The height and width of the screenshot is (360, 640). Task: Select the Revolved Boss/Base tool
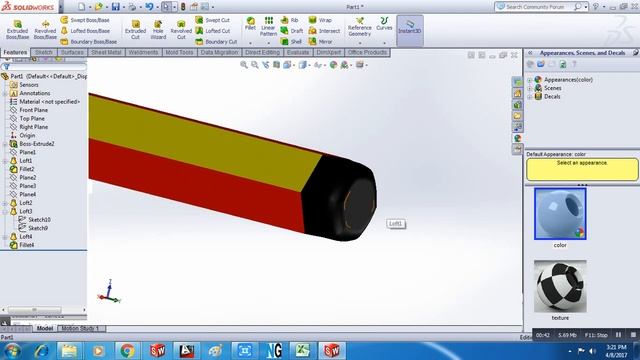pos(45,29)
